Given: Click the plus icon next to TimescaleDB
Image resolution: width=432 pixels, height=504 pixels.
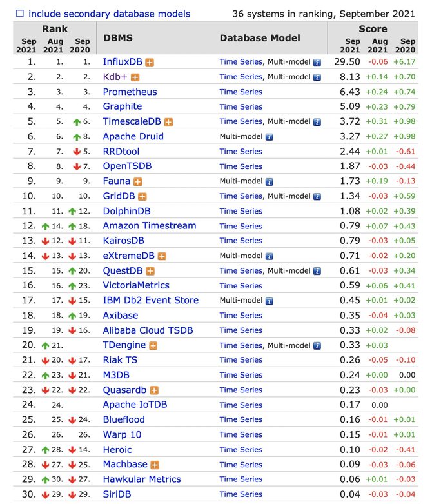Looking at the screenshot, I should (168, 122).
